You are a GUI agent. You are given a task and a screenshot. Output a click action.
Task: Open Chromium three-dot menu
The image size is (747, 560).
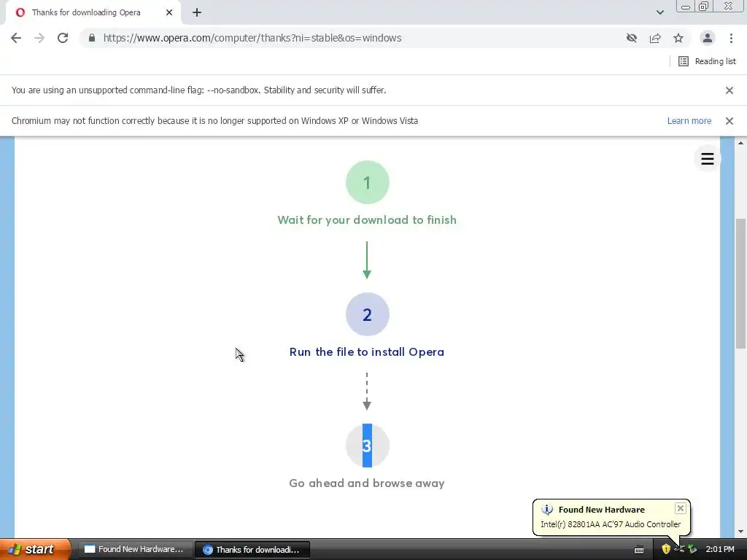[x=731, y=38]
